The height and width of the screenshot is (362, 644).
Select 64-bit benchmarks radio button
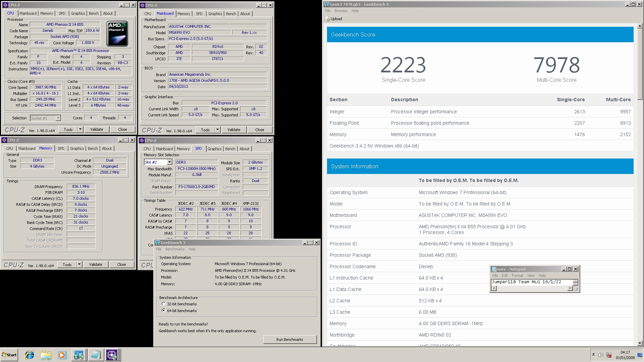click(164, 311)
